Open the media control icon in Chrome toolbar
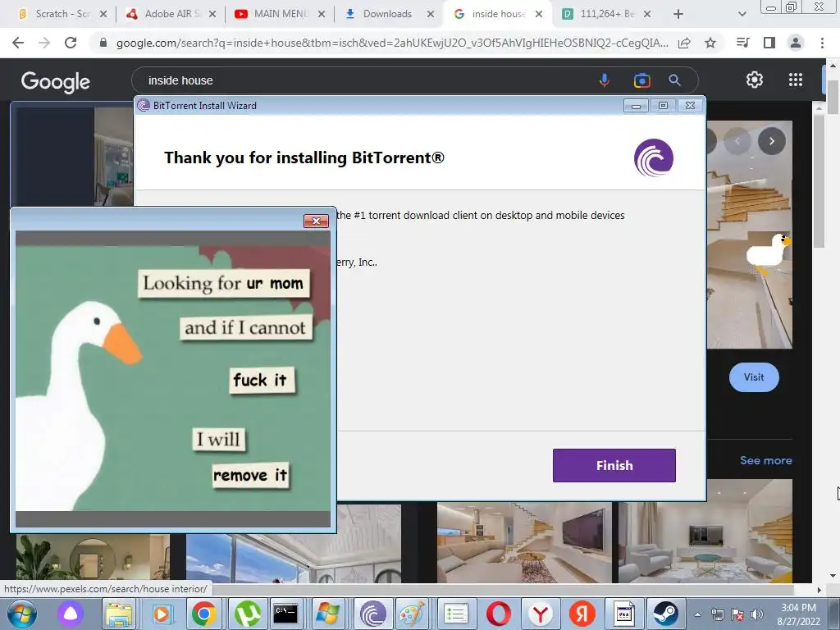 pos(742,43)
